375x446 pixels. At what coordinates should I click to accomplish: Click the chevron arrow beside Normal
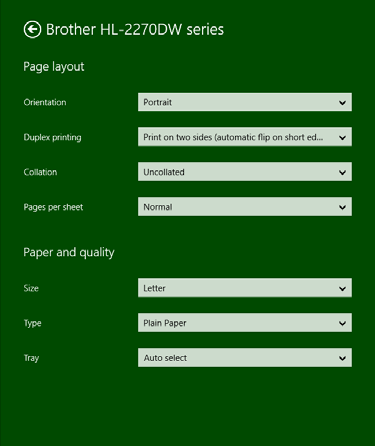[342, 207]
